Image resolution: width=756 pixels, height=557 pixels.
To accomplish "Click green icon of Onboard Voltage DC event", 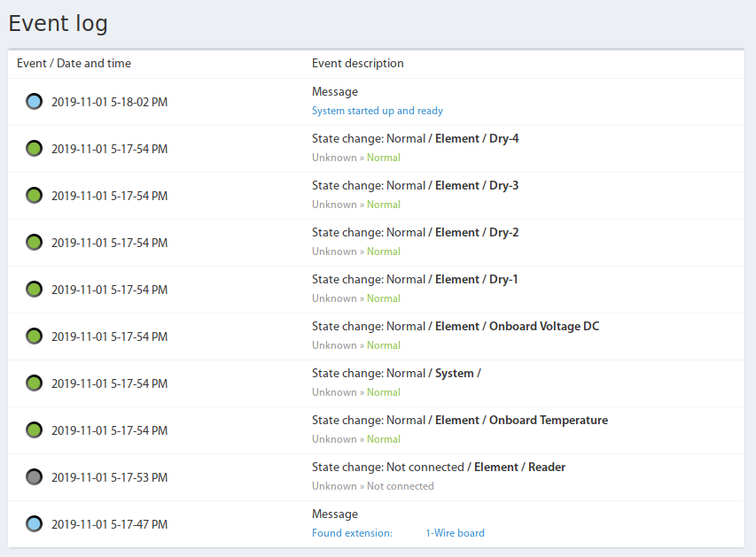I will [34, 337].
